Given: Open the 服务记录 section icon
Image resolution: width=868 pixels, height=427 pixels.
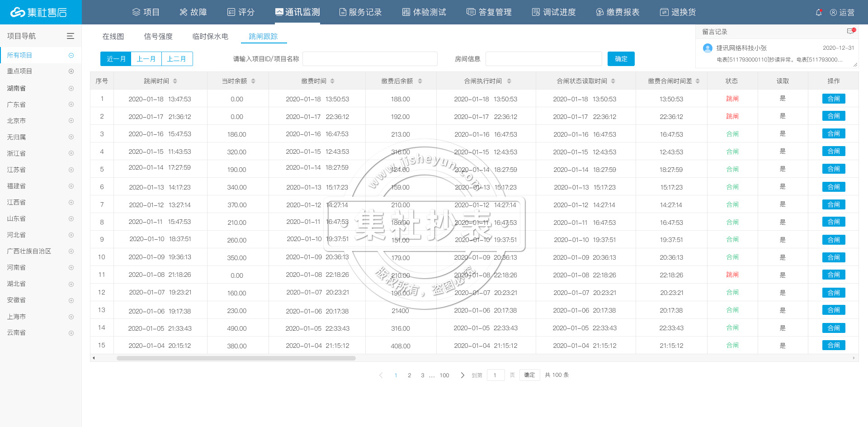Looking at the screenshot, I should pos(342,12).
